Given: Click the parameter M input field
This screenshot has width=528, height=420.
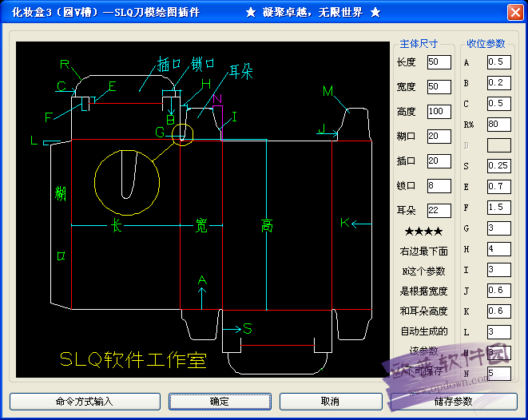Looking at the screenshot, I should coord(499,353).
